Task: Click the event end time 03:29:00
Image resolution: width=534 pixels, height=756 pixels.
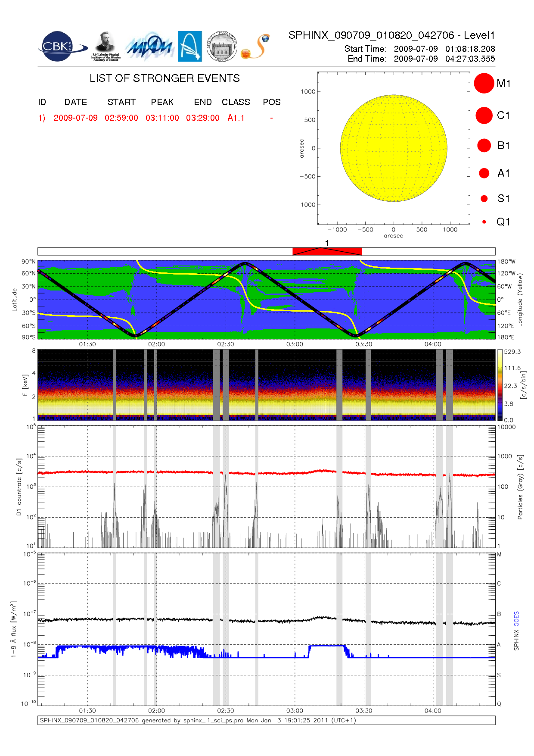Action: [x=203, y=118]
